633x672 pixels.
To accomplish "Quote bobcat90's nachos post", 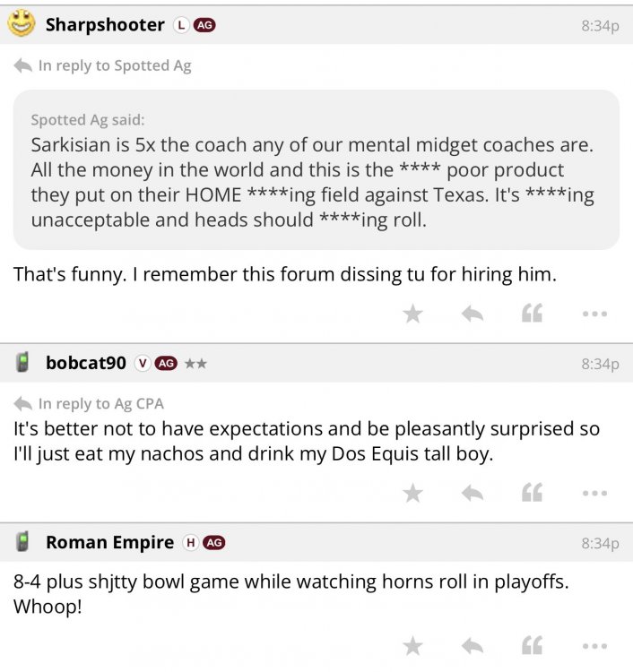I will (533, 493).
